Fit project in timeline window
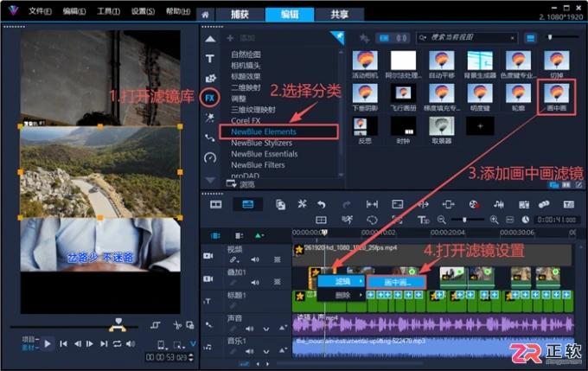Image resolution: width=588 pixels, height=371 pixels. point(510,220)
